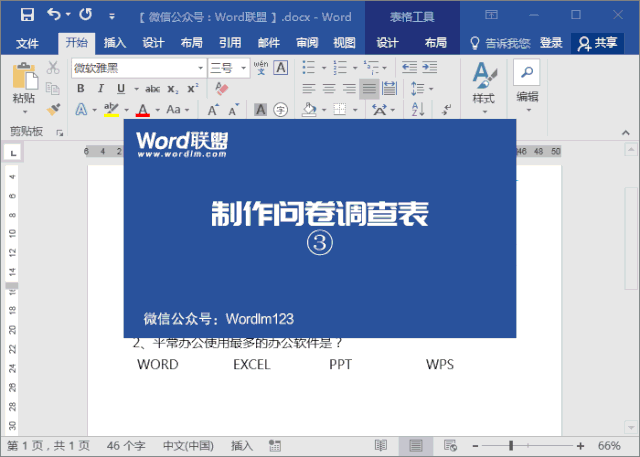Center-align the text
Image resolution: width=640 pixels, height=457 pixels.
pos(329,89)
